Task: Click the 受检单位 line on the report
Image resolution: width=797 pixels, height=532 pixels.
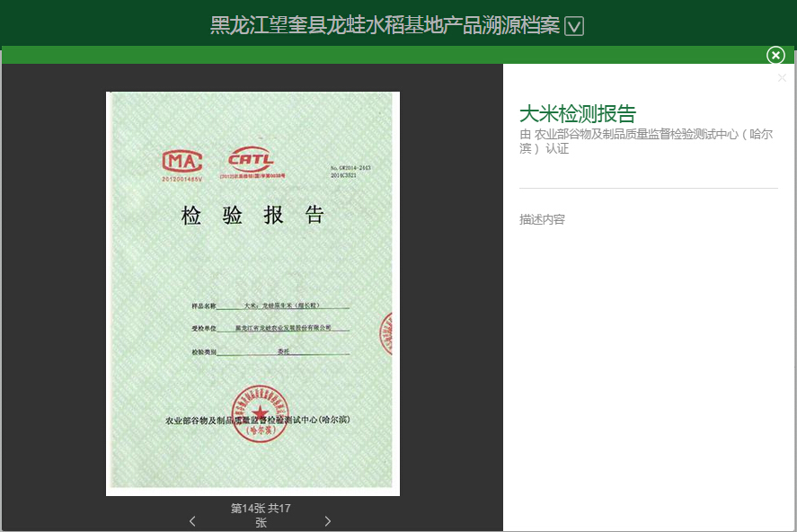Action: (x=270, y=329)
